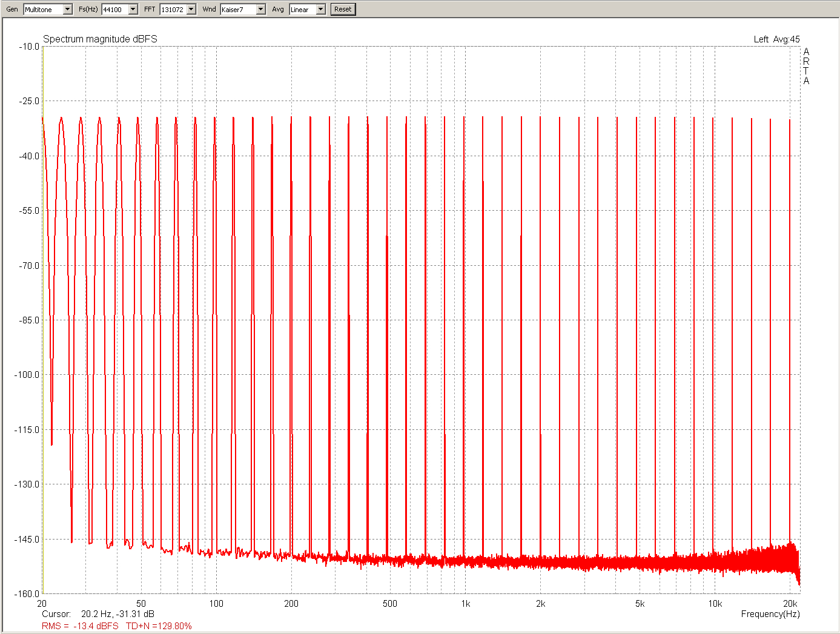Screen dimensions: 840x634
Task: Click the '500' frequency axis tick label
Action: click(x=390, y=603)
